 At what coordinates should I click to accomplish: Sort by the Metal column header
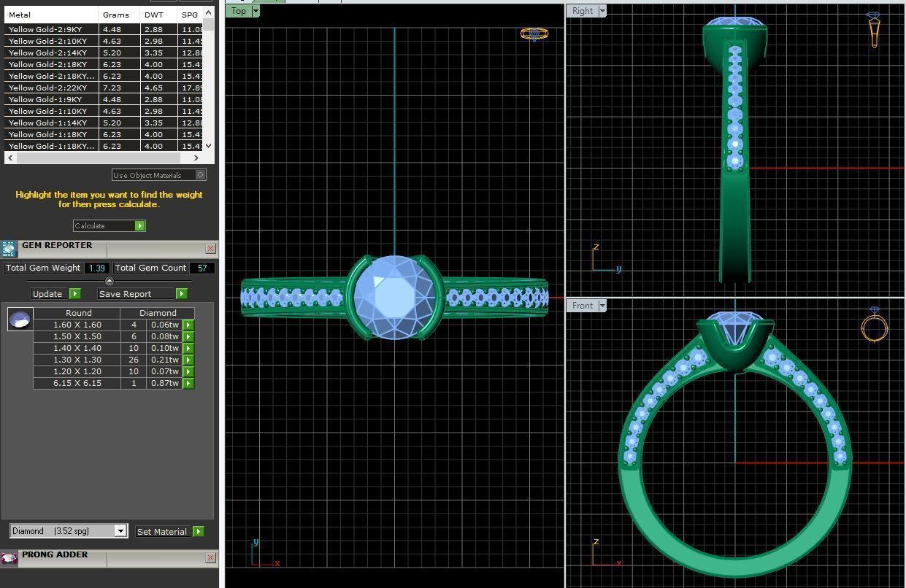[51, 15]
